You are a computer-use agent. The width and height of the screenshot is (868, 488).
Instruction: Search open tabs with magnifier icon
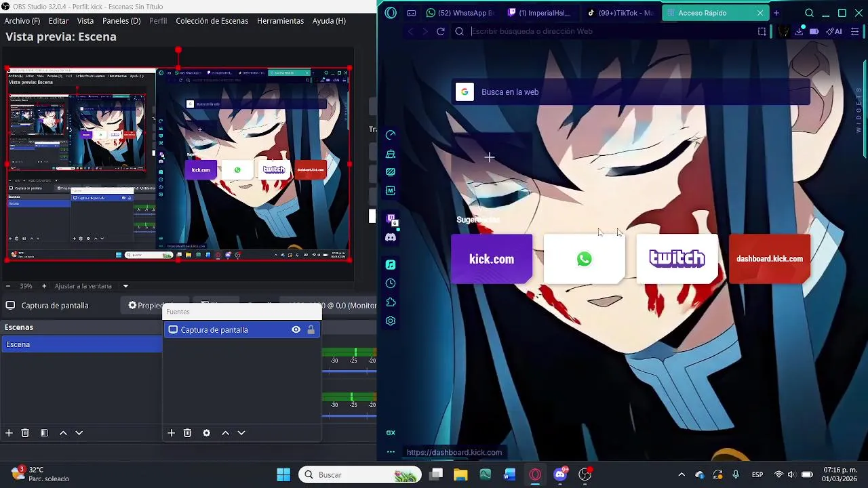pyautogui.click(x=810, y=13)
